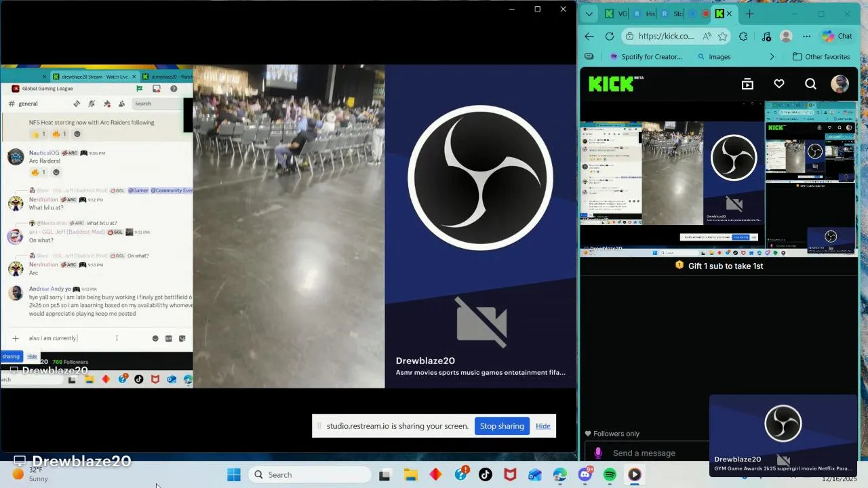Open Kick profile avatar menu

coord(840,84)
